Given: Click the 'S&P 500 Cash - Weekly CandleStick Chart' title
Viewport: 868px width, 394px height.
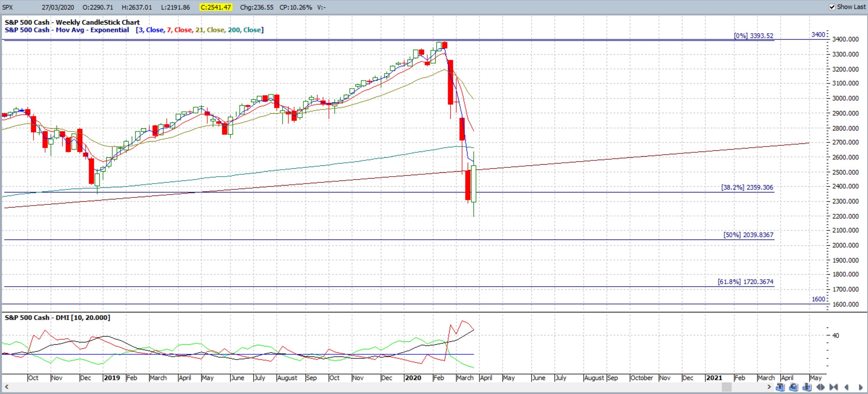Looking at the screenshot, I should 72,22.
